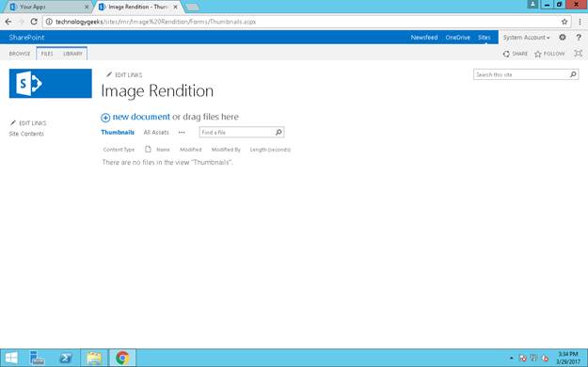Open SharePoint help question mark

point(579,37)
